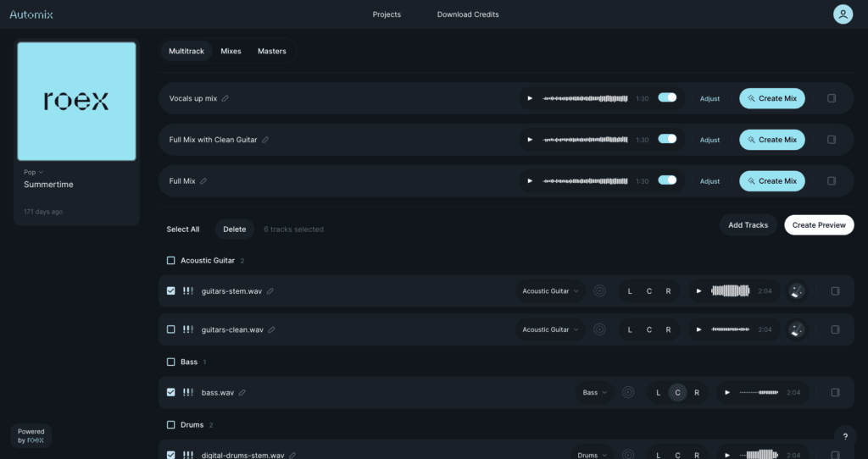Viewport: 868px width, 459px height.
Task: Click the Create Preview button
Action: (819, 225)
